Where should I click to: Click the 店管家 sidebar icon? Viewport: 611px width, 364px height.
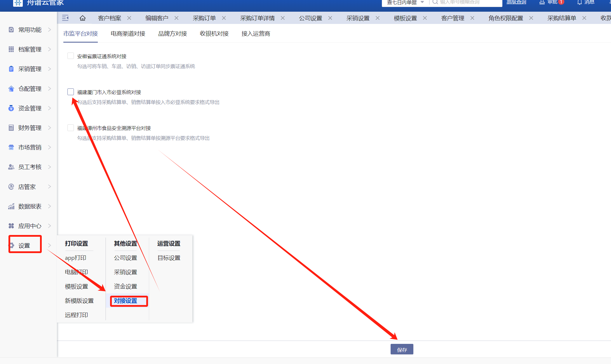(11, 187)
